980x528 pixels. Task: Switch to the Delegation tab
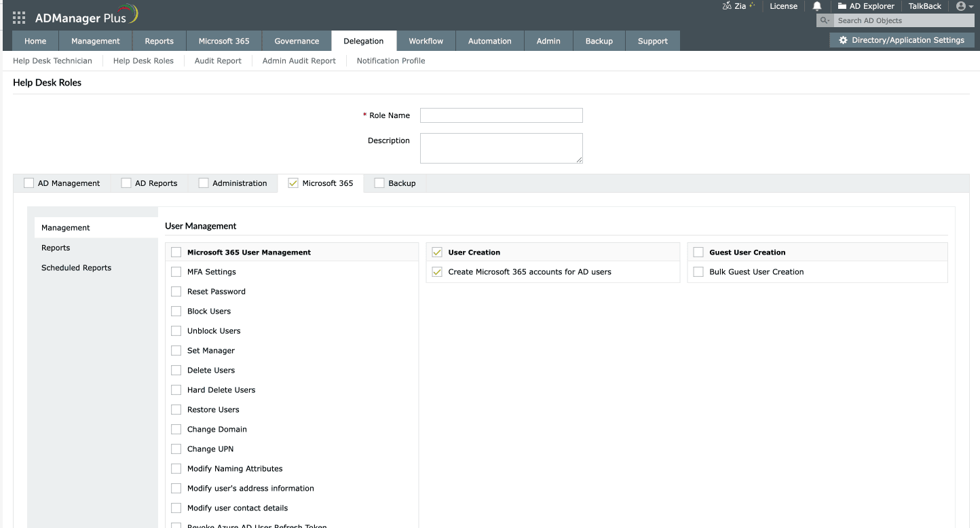364,41
